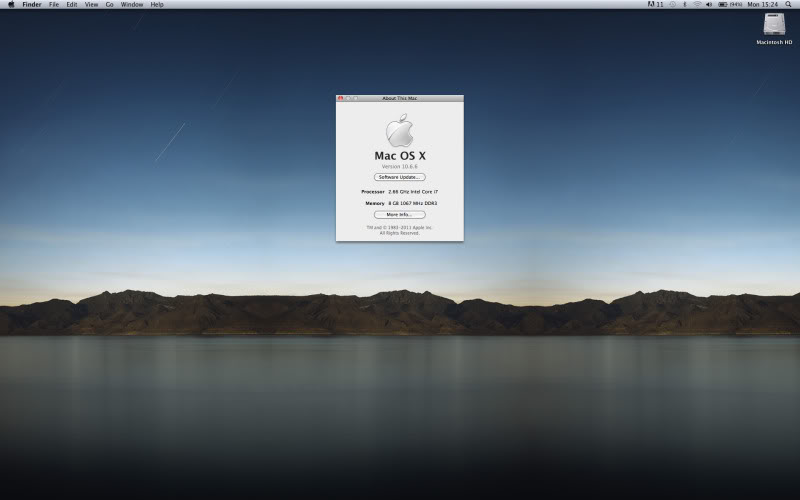The height and width of the screenshot is (500, 800).
Task: Click the Version 10.6.6 text
Action: pos(399,166)
